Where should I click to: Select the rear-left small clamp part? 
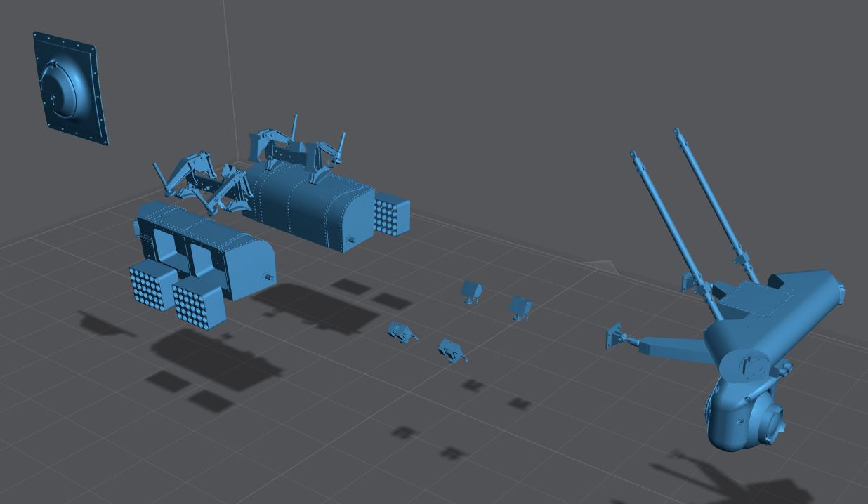(x=471, y=291)
